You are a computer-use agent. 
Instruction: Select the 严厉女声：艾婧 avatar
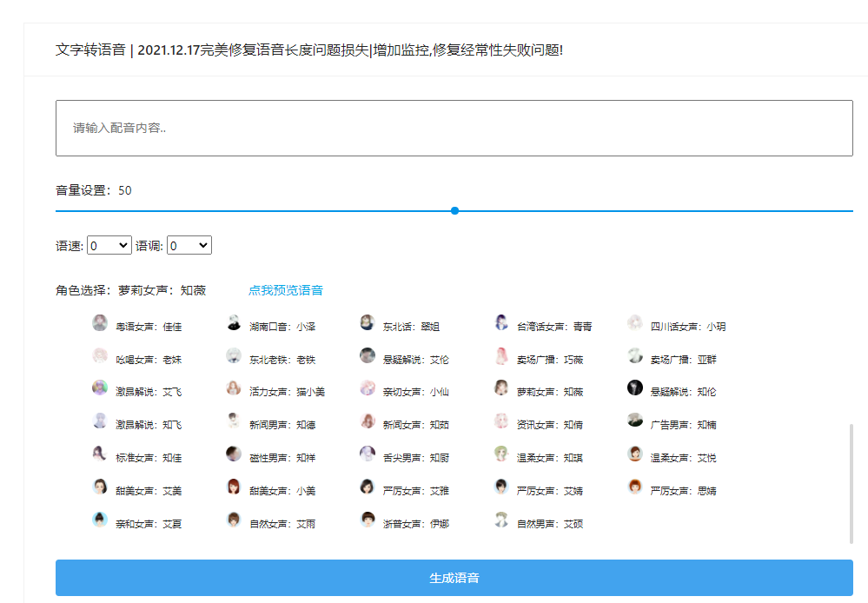pos(501,487)
